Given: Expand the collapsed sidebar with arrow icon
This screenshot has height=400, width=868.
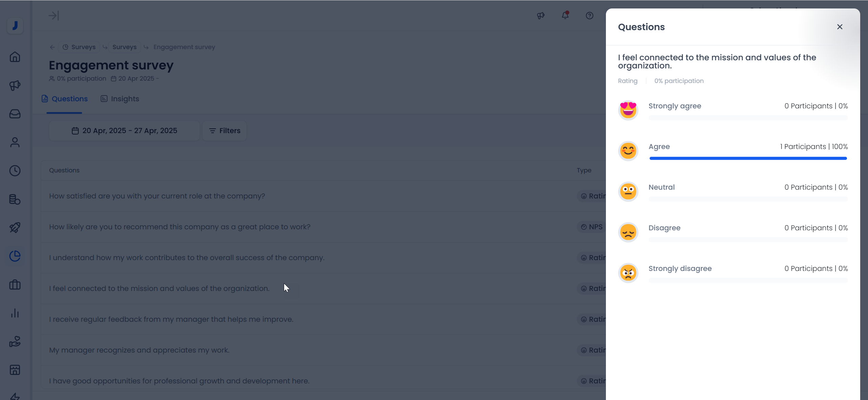Looking at the screenshot, I should 54,16.
